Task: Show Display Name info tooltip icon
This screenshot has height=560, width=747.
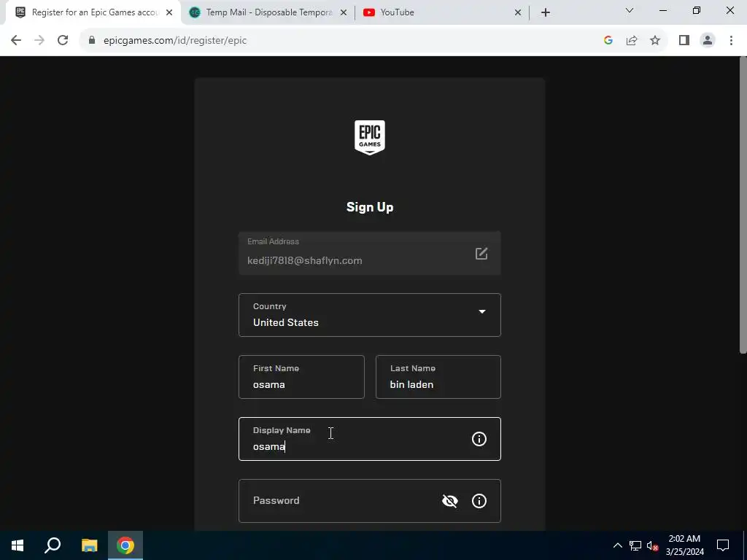Action: tap(479, 439)
